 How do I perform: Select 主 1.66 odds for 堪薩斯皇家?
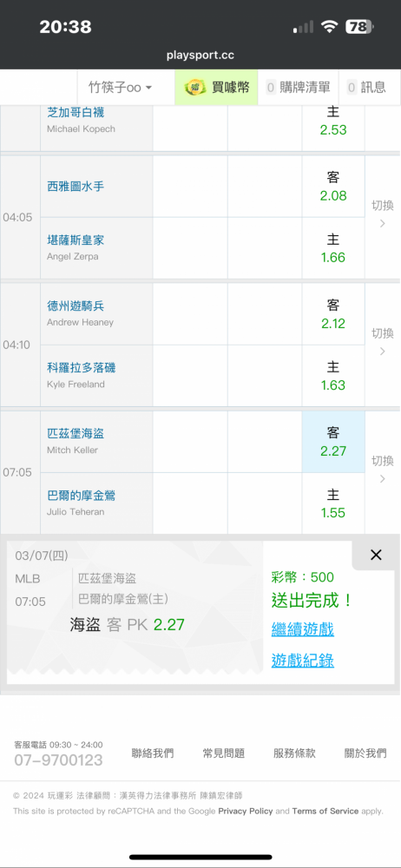(333, 248)
